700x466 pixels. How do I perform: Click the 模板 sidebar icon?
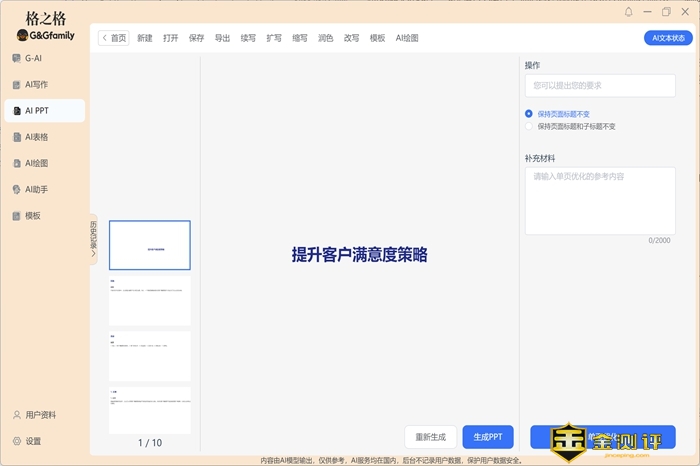[x=16, y=215]
